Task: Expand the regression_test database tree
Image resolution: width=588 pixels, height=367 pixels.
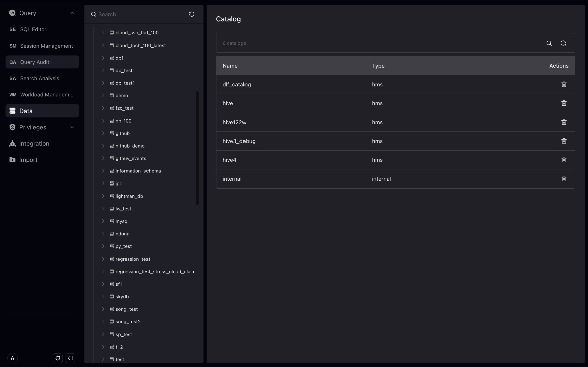Action: click(x=103, y=259)
